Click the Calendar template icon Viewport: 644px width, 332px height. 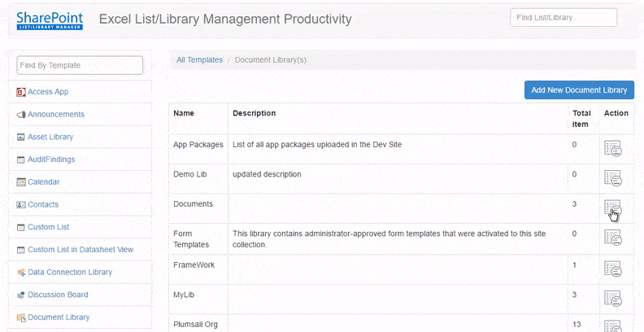click(21, 182)
